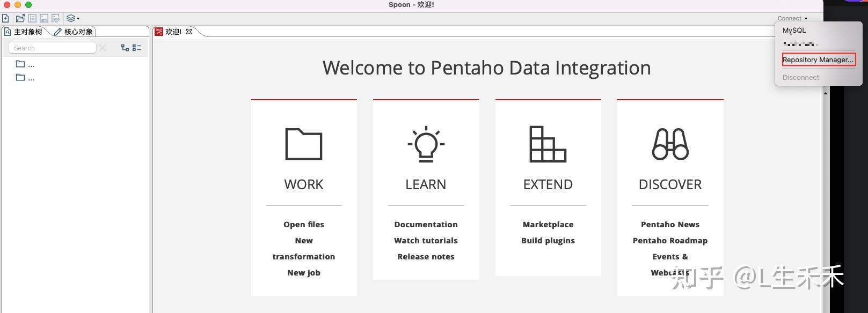The width and height of the screenshot is (868, 313).
Task: Click the DISCOVER heading
Action: point(670,184)
